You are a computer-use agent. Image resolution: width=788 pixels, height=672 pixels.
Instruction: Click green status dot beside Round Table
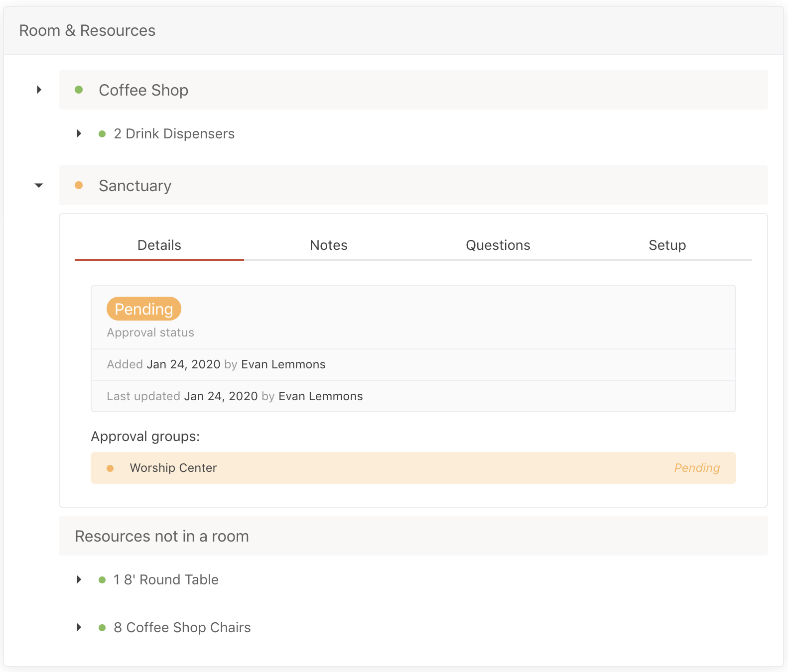(x=102, y=580)
